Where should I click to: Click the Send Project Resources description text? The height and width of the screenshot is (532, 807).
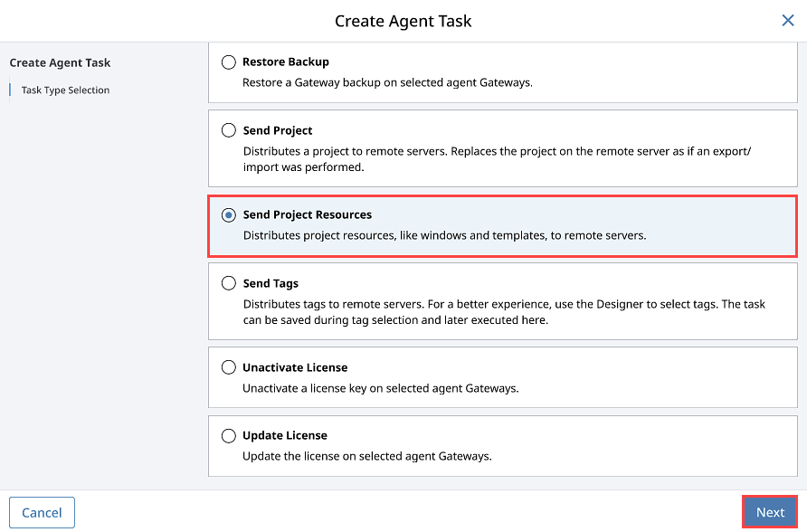(444, 235)
